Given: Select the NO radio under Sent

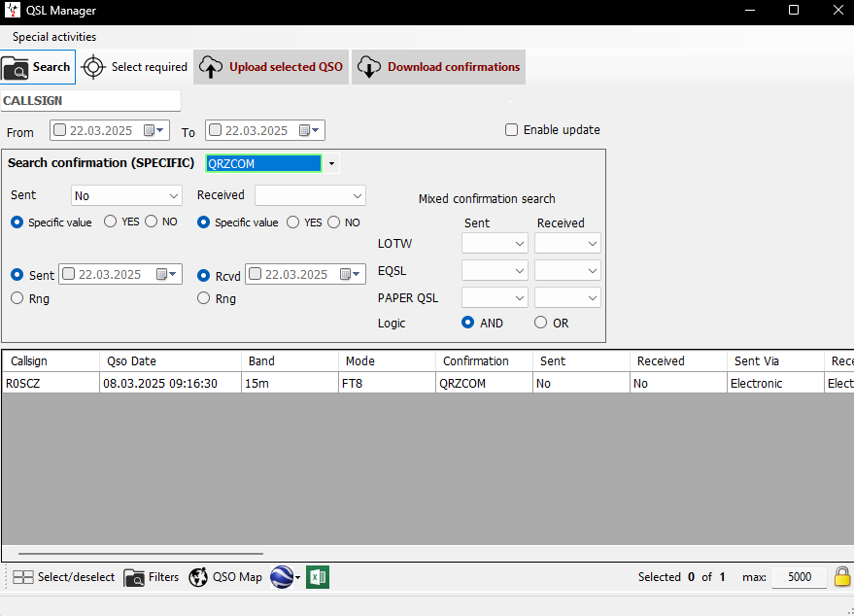Looking at the screenshot, I should coord(152,222).
